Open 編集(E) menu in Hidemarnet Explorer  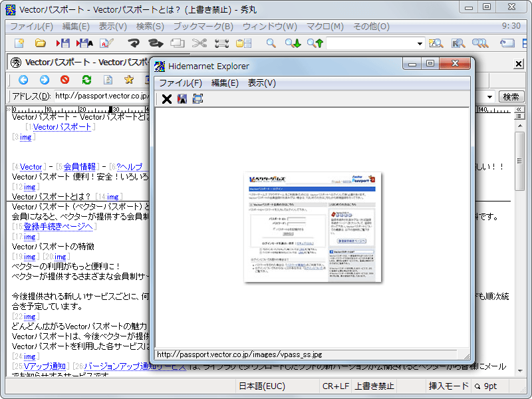pos(225,82)
